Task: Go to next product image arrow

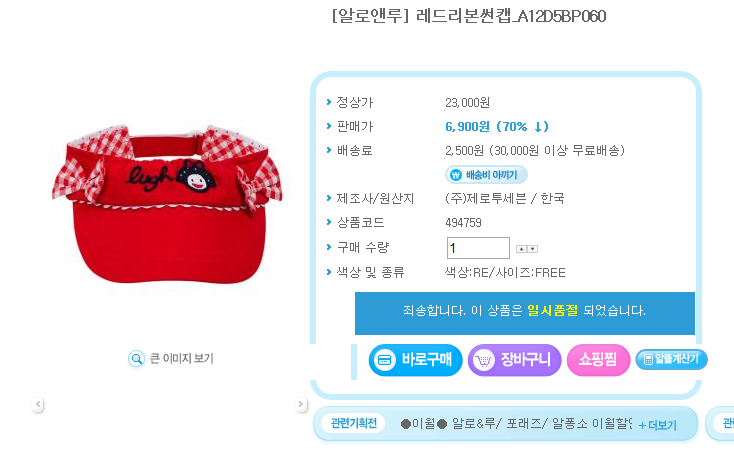Action: pyautogui.click(x=301, y=404)
